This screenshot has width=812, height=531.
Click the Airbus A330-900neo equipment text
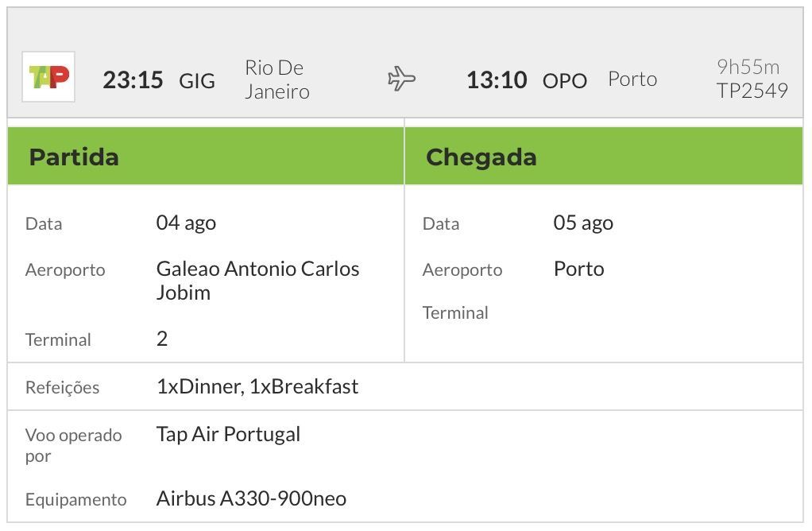point(252,498)
